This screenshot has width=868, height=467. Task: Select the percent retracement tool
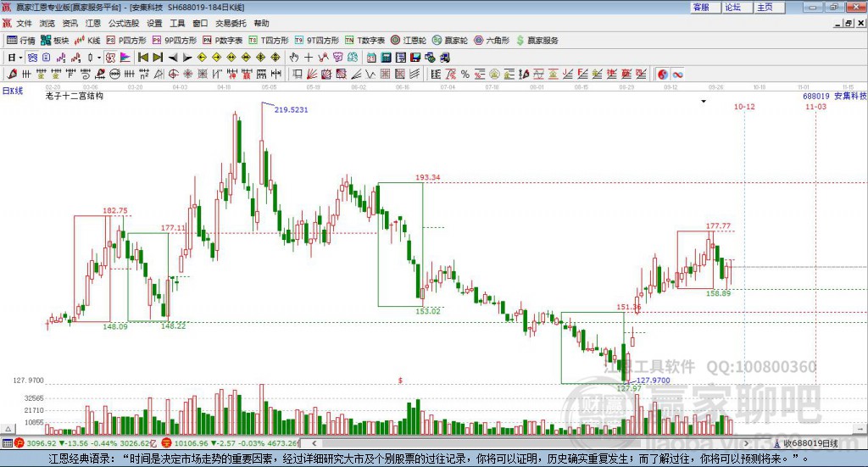pyautogui.click(x=465, y=74)
